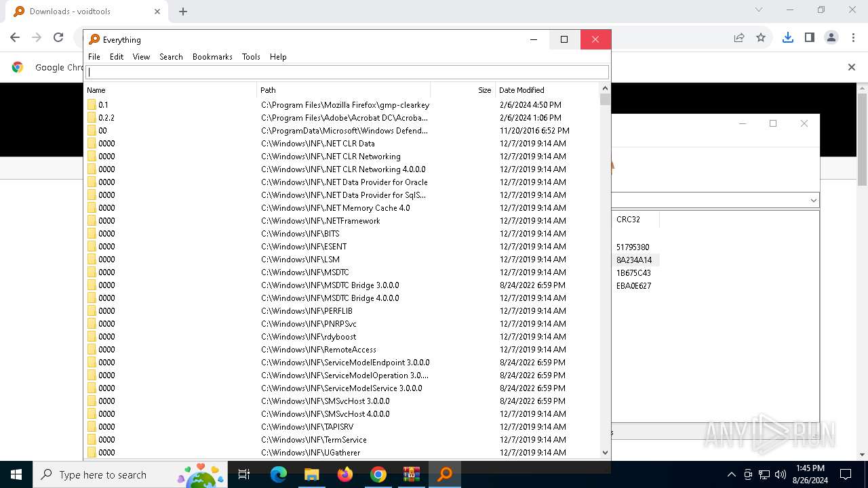This screenshot has width=868, height=488.
Task: Open File Explorer from taskbar
Action: 311,474
